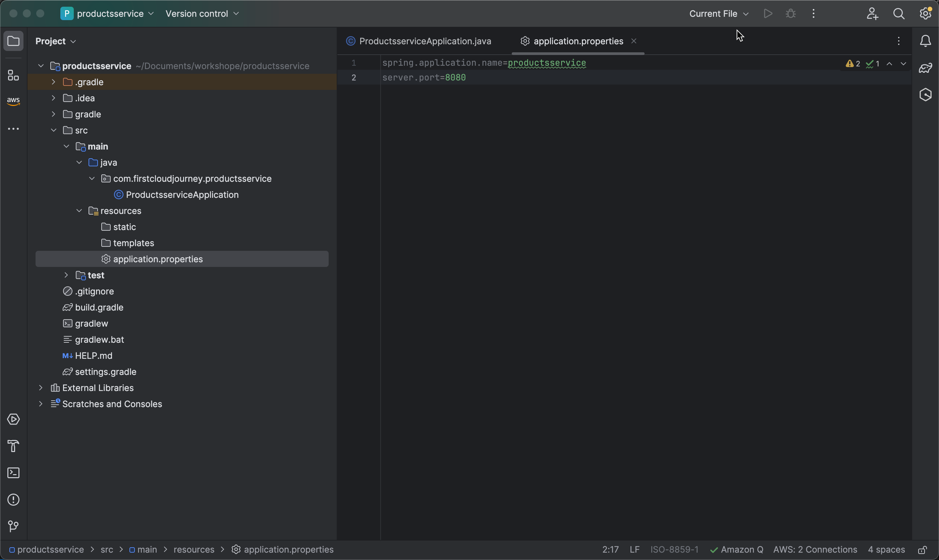Open the Gradle tool window icon

925,68
